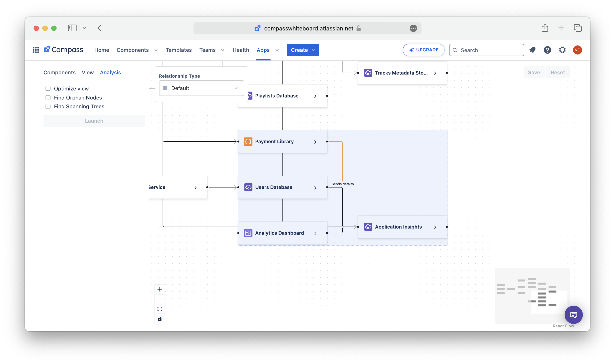Check the Find Orphan Nodes option

(48, 98)
